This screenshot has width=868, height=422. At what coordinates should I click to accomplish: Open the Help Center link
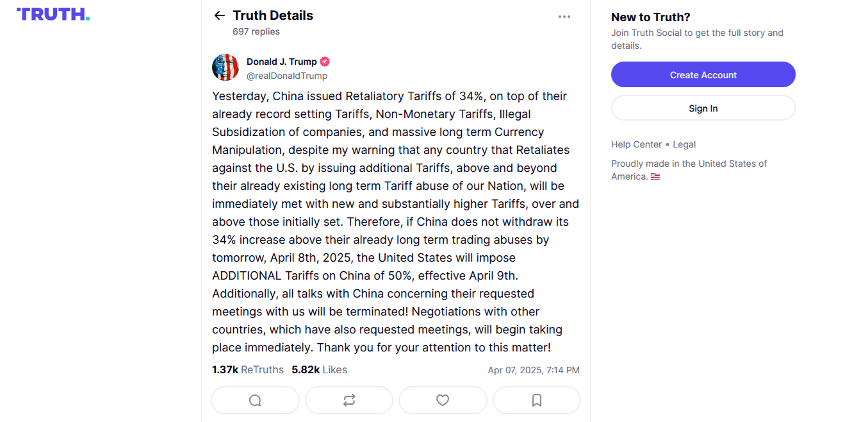636,144
